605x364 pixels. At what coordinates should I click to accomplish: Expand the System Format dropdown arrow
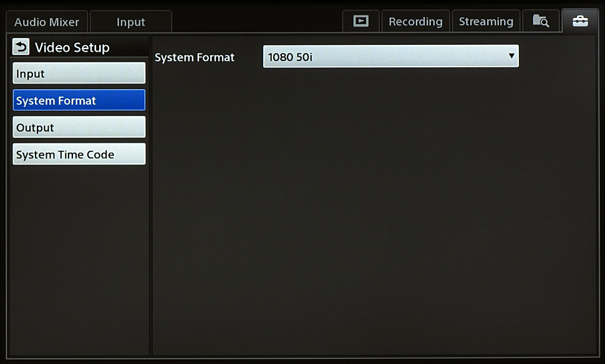click(x=511, y=56)
